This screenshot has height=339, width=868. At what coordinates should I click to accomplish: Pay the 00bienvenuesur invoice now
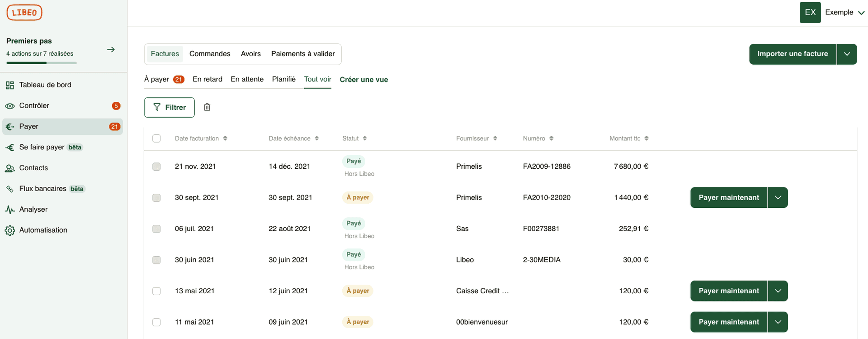click(729, 322)
